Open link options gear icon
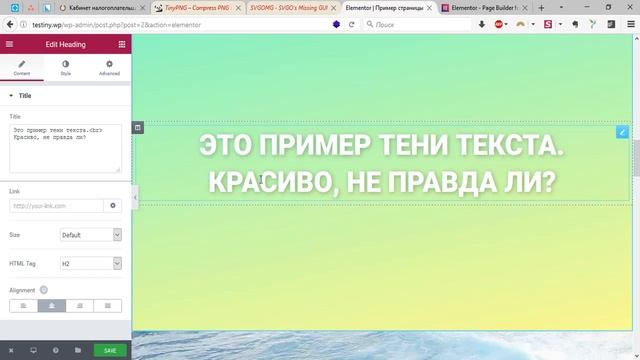Image resolution: width=640 pixels, height=360 pixels. [113, 206]
